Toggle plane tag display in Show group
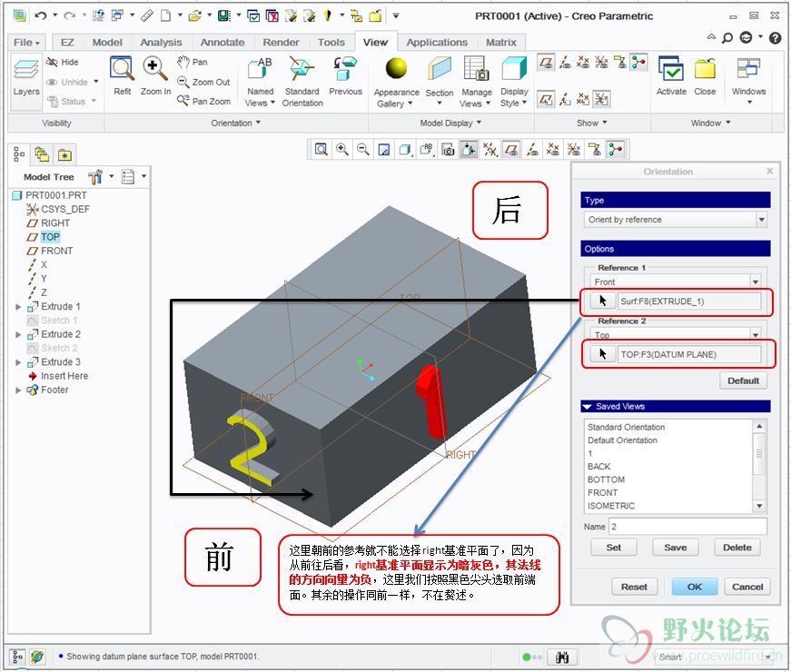The height and width of the screenshot is (672, 791). tap(545, 99)
